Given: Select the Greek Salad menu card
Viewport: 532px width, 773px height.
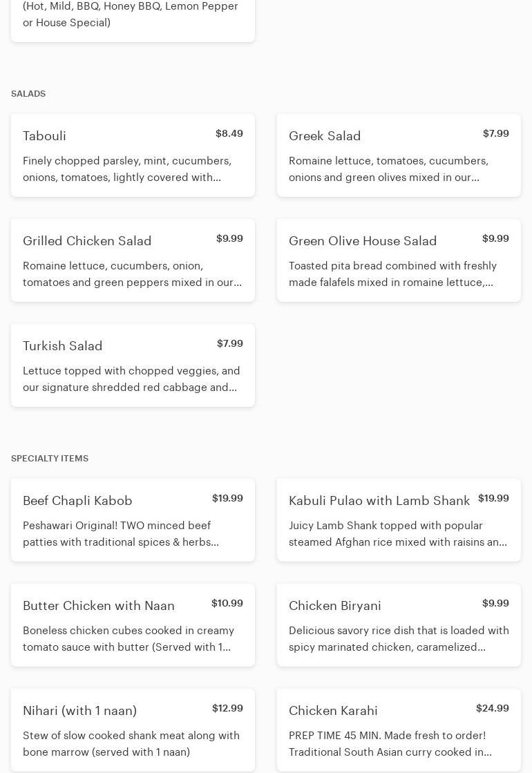Looking at the screenshot, I should (x=399, y=155).
